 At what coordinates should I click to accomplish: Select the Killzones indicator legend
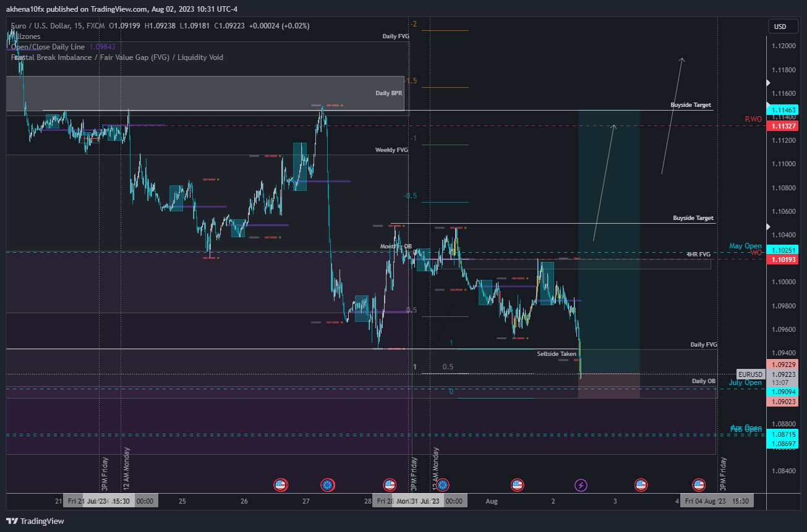point(26,36)
